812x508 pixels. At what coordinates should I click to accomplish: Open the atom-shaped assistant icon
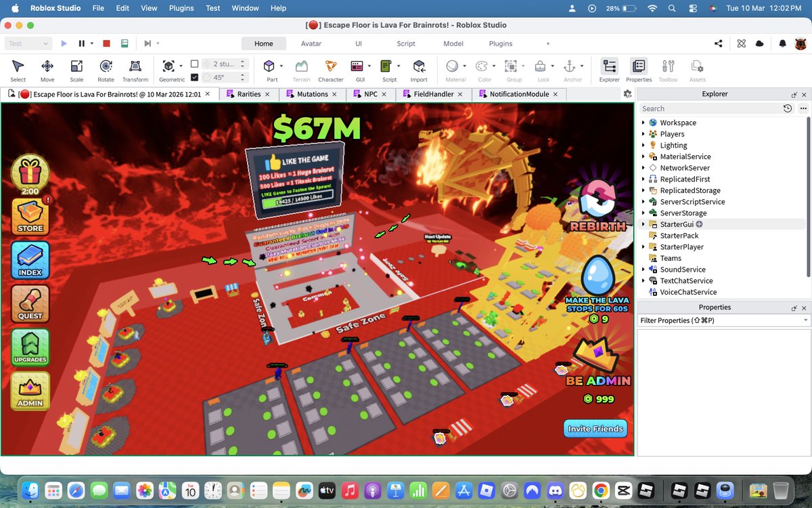click(x=742, y=43)
